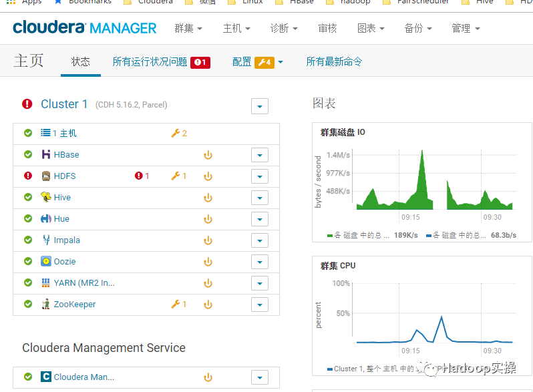Click the red health status icon for HDFS
The width and height of the screenshot is (533, 392).
click(x=28, y=176)
